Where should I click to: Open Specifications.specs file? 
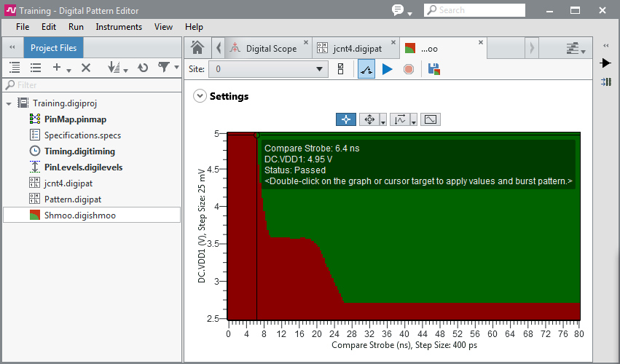82,135
